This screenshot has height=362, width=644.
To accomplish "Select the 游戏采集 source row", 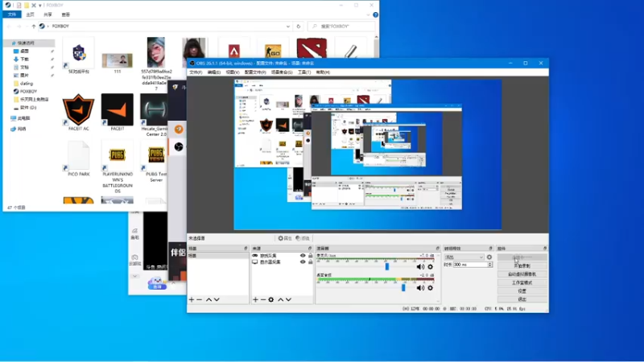I will 283,256.
